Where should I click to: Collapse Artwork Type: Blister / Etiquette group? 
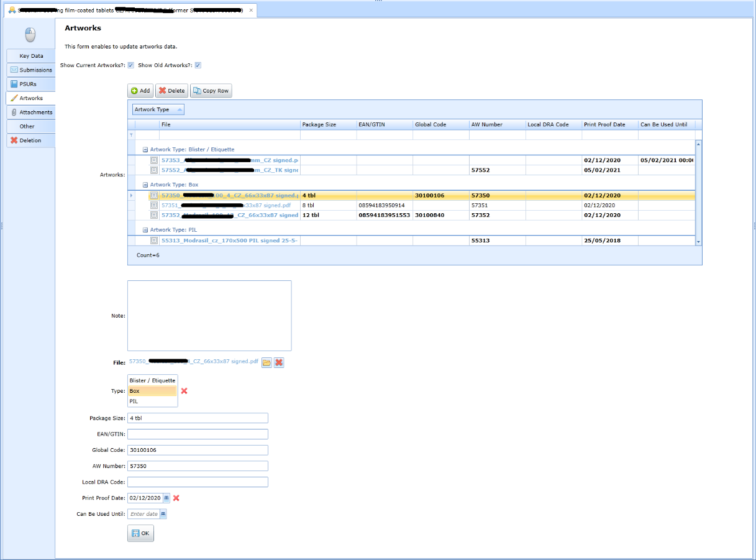[145, 150]
